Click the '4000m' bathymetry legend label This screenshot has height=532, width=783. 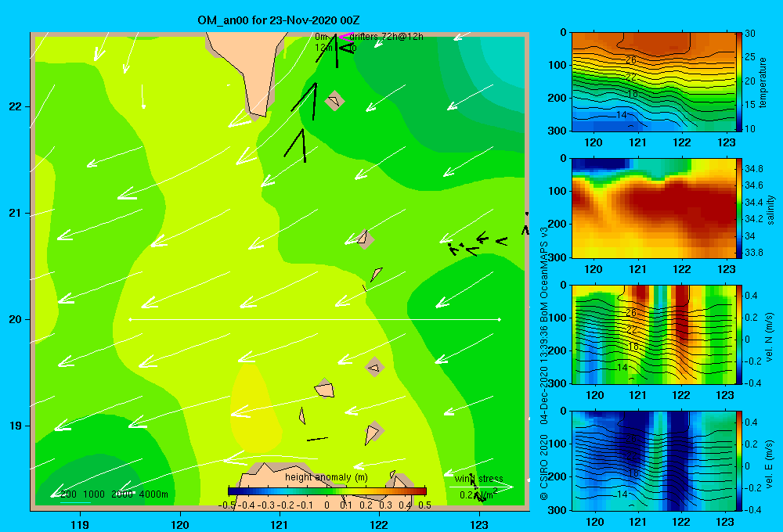click(x=153, y=494)
